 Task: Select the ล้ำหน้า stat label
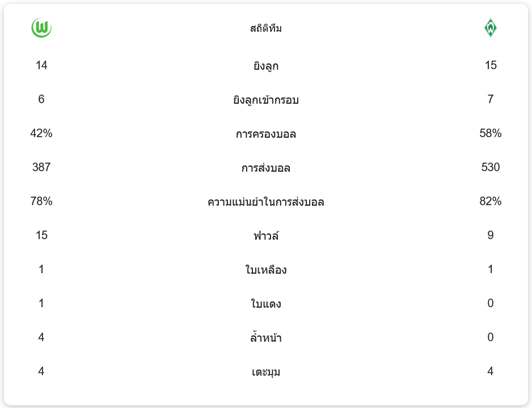[x=266, y=338]
